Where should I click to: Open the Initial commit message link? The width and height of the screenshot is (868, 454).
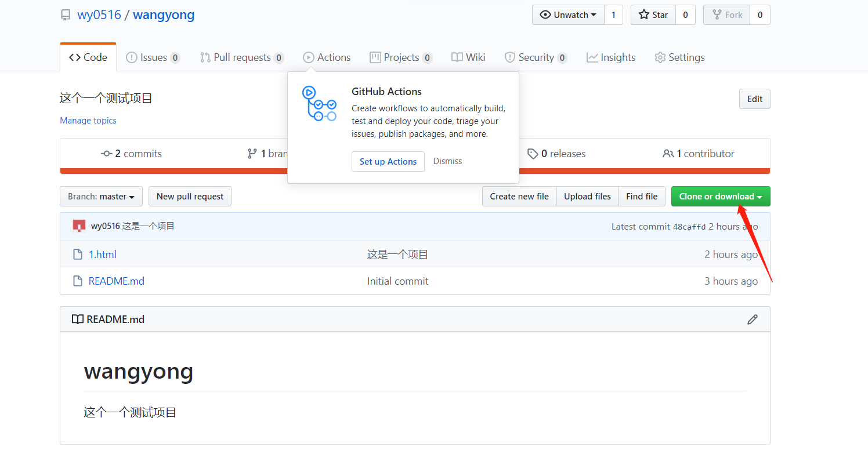(398, 281)
